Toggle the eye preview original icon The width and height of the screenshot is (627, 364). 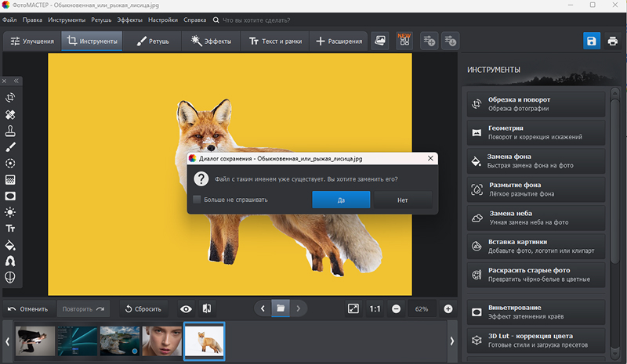pyautogui.click(x=187, y=308)
